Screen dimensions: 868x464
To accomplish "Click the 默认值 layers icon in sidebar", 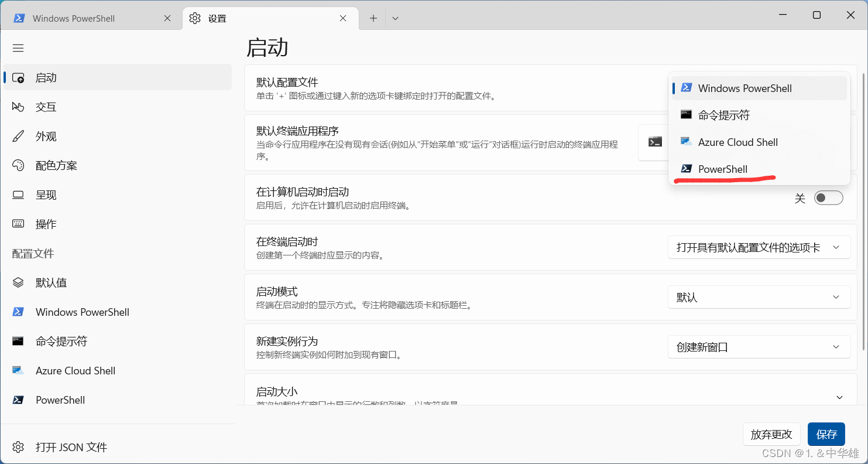I will click(x=18, y=283).
